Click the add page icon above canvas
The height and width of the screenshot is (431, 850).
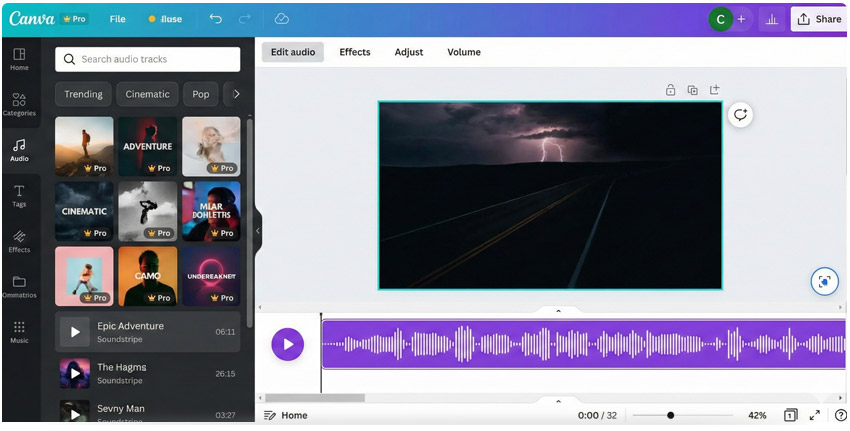tap(714, 89)
